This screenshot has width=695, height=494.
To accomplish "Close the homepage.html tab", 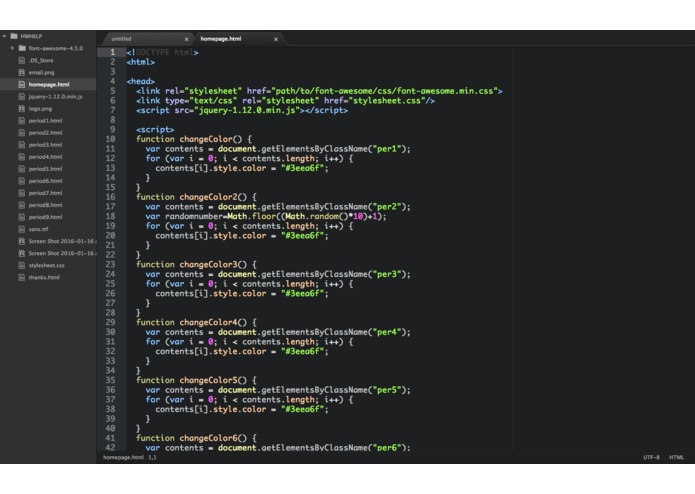I will (276, 39).
